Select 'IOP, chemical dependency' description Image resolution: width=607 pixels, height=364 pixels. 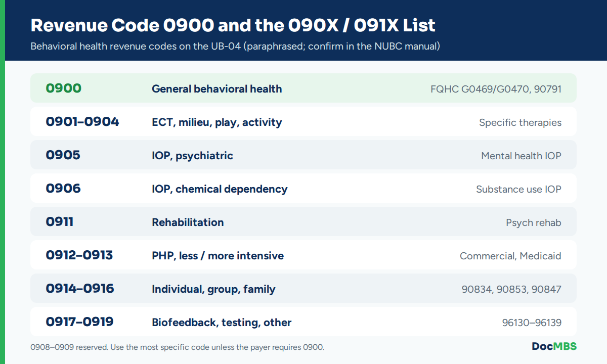[x=220, y=189]
